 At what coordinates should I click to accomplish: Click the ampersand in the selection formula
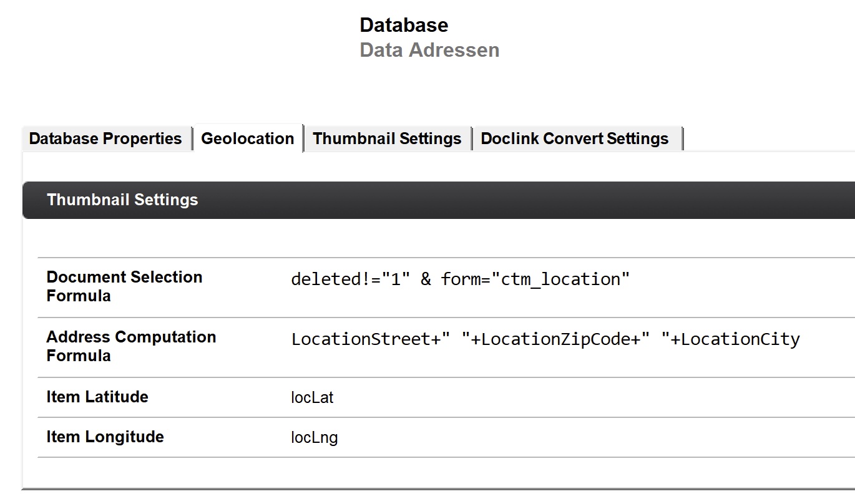pyautogui.click(x=426, y=279)
